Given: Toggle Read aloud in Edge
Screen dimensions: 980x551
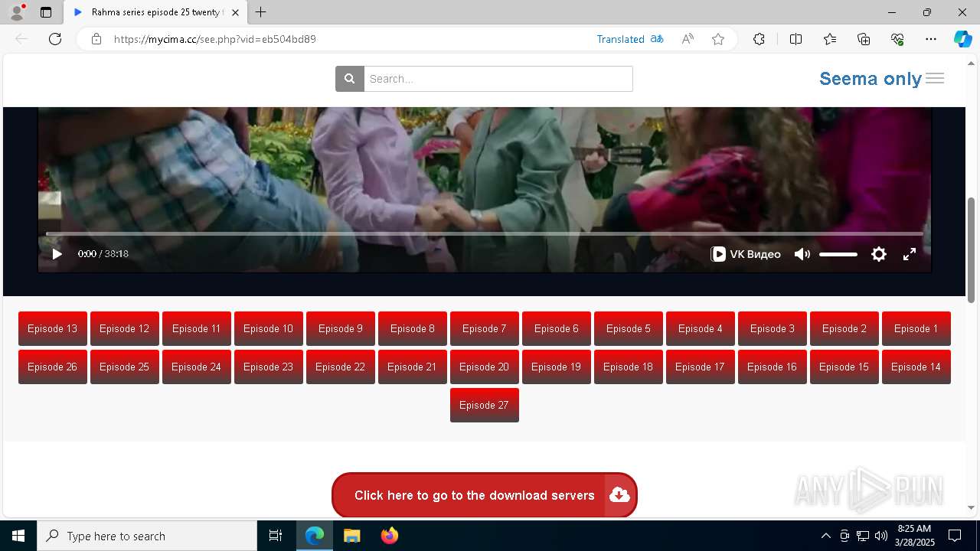Looking at the screenshot, I should (x=688, y=39).
